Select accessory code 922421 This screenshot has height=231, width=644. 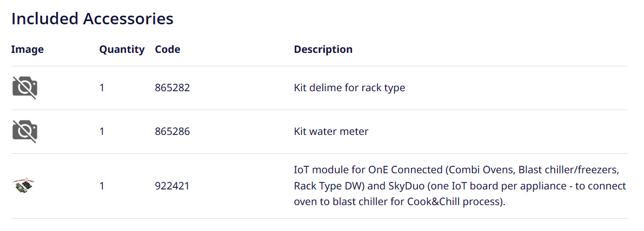172,186
